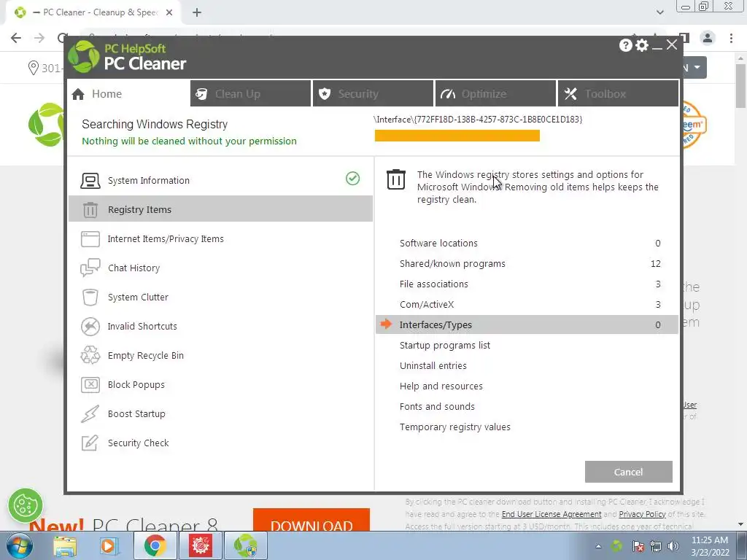Click the Temporary registry values row
This screenshot has width=747, height=560.
click(x=527, y=427)
